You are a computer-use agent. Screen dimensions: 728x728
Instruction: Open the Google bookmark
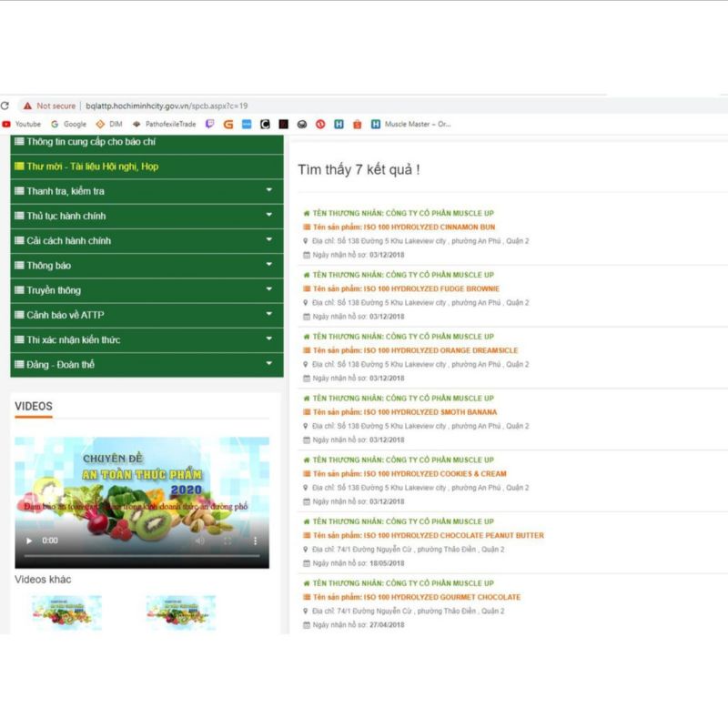[x=69, y=125]
